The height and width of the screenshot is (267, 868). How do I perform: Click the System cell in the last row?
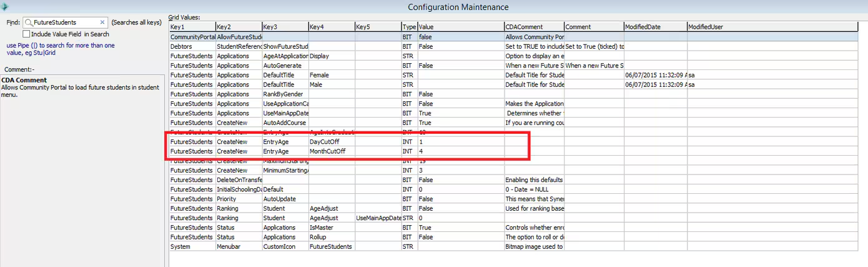coord(192,246)
